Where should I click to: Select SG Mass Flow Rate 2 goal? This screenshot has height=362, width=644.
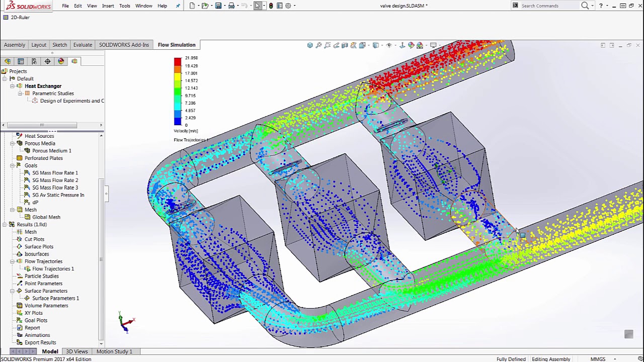[55, 180]
